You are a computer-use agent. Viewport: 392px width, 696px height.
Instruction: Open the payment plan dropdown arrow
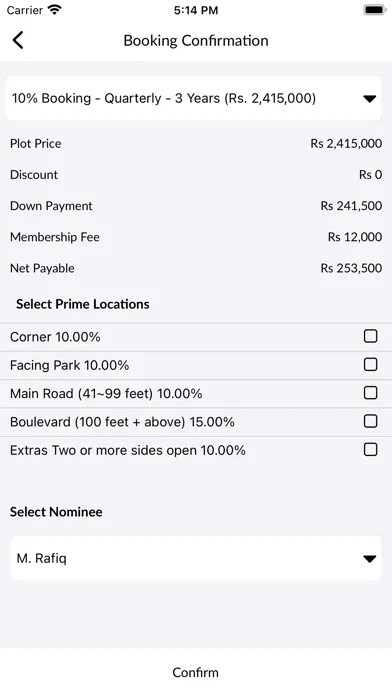tap(369, 99)
